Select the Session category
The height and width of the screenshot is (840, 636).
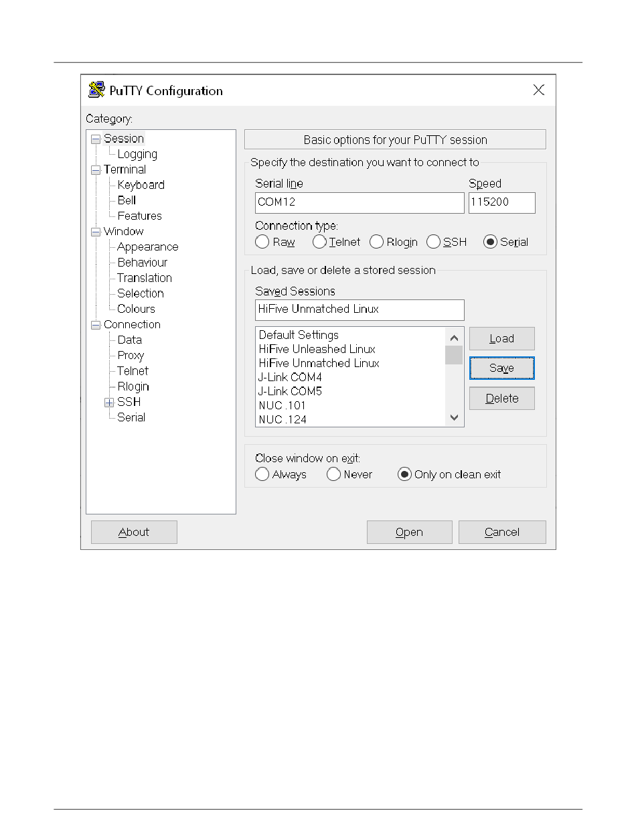click(x=124, y=139)
